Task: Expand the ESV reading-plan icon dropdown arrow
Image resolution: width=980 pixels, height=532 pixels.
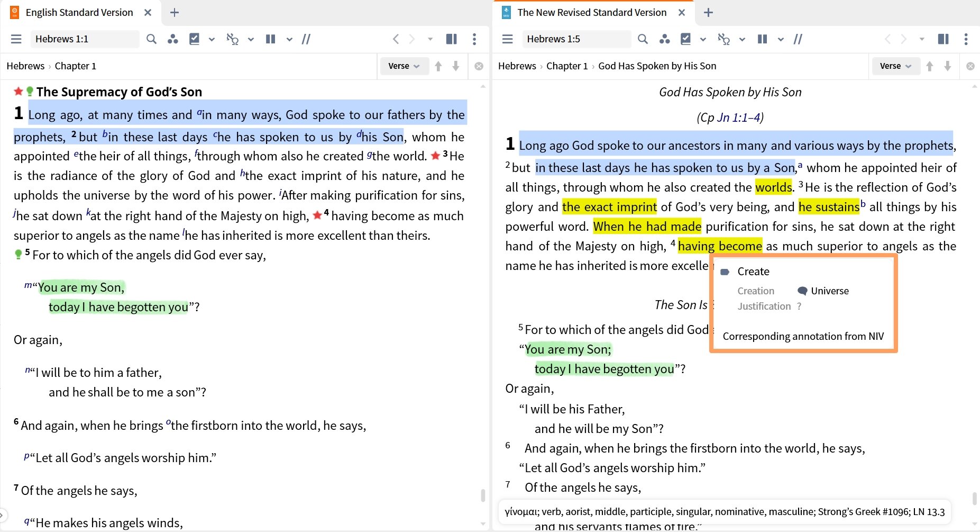Action: coord(212,39)
